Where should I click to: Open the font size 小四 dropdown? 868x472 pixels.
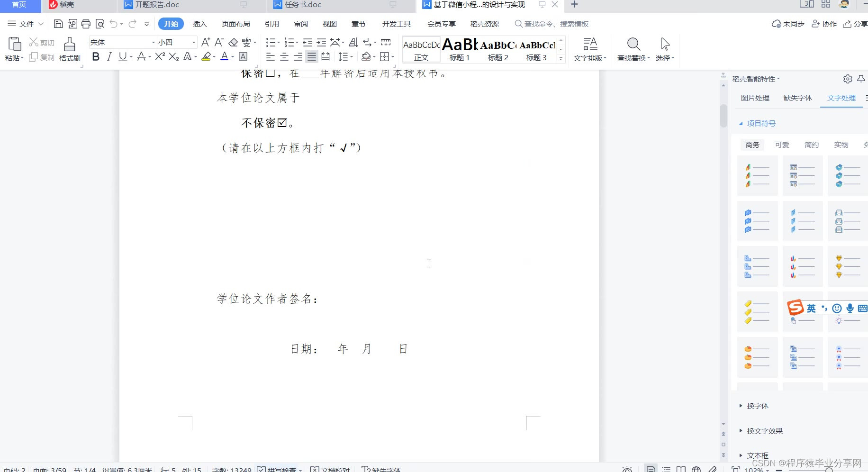tap(193, 42)
